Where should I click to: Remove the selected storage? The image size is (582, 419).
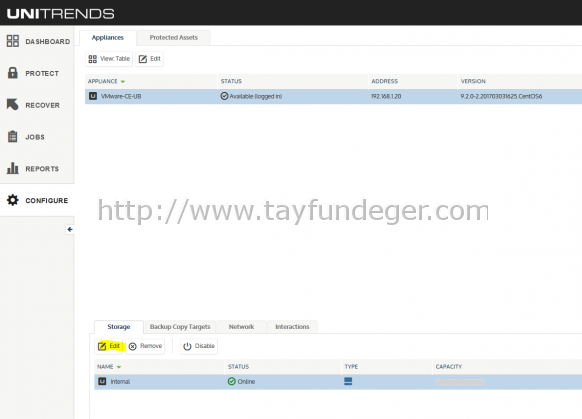(145, 346)
